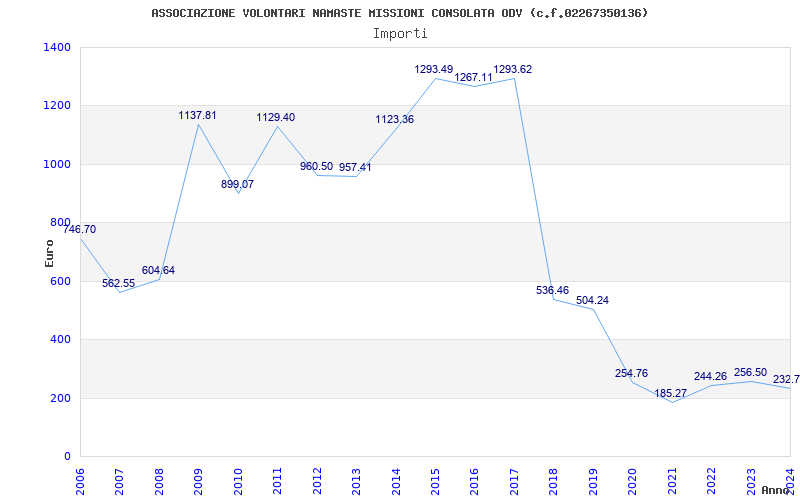This screenshot has width=800, height=500.
Task: Click x-axis year 2011
Action: pyautogui.click(x=278, y=482)
